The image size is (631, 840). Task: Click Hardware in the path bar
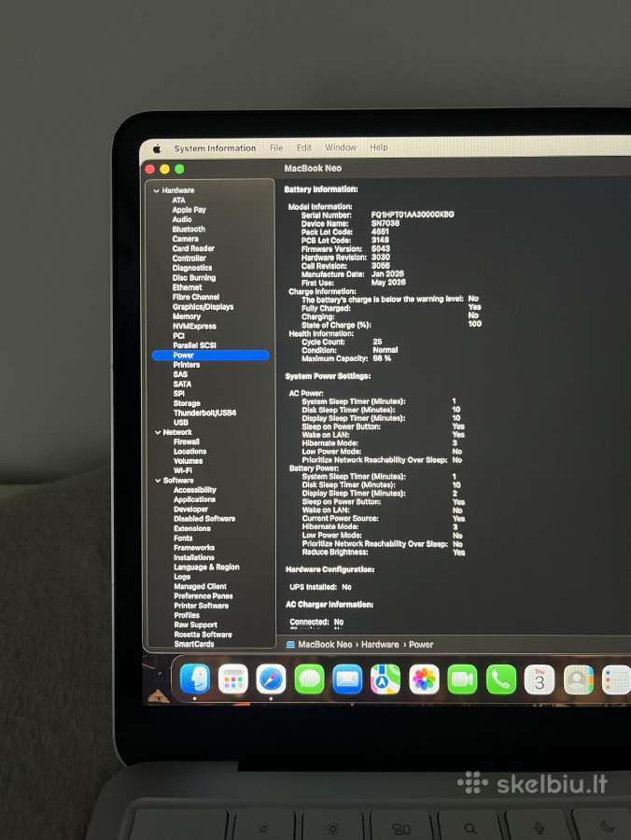pos(380,644)
